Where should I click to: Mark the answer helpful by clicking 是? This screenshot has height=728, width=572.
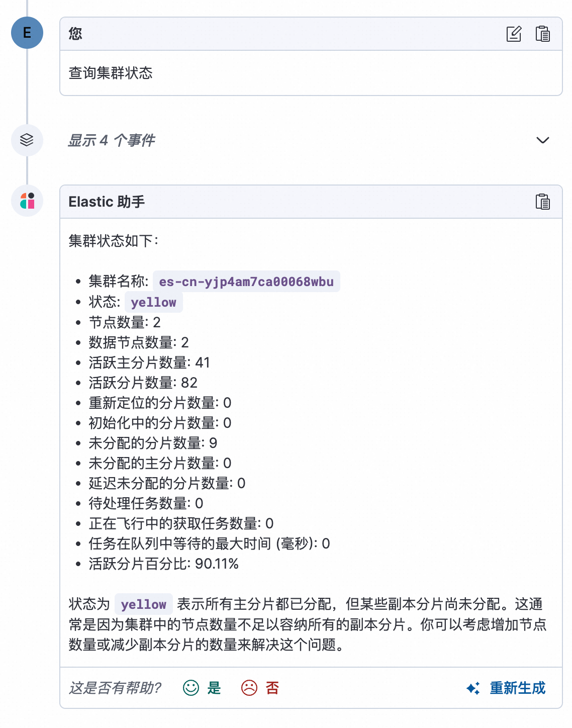(x=214, y=688)
